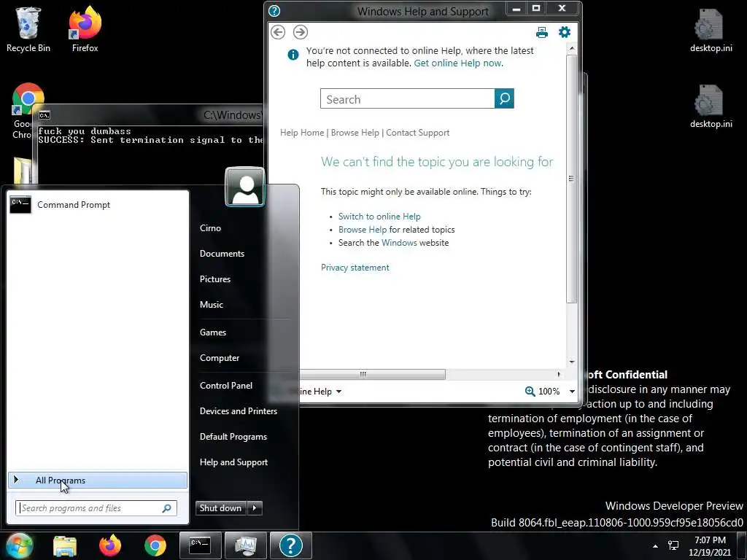This screenshot has width=747, height=560.
Task: Open the Firefox desktop shortcut
Action: [x=85, y=29]
